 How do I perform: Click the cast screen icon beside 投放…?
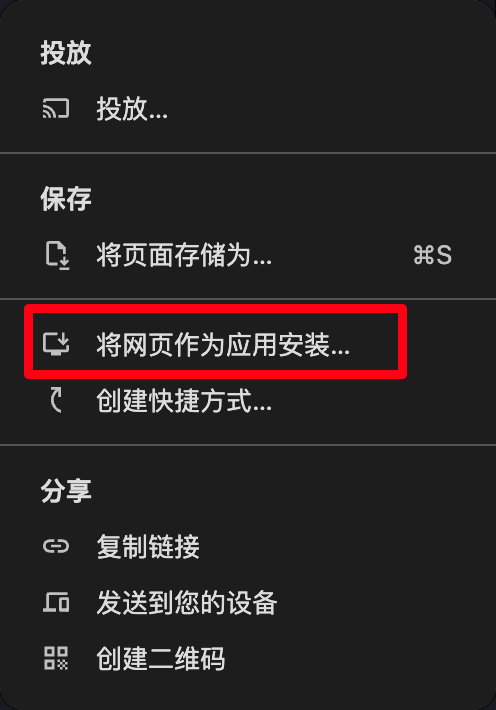click(x=56, y=109)
